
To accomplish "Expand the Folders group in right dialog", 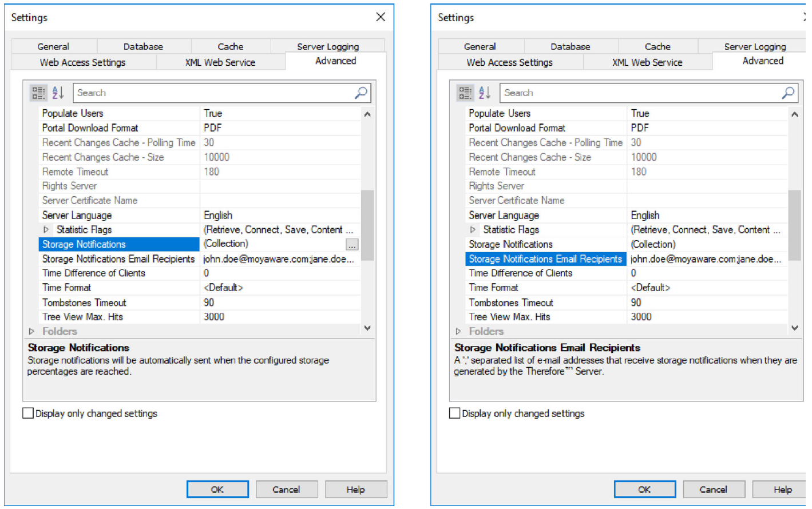I will click(x=458, y=331).
